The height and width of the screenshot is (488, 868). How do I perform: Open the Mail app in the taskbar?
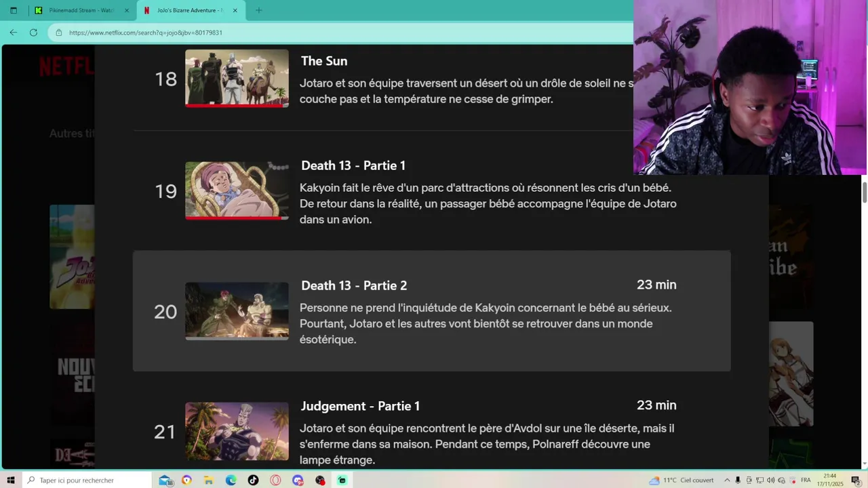tap(165, 480)
